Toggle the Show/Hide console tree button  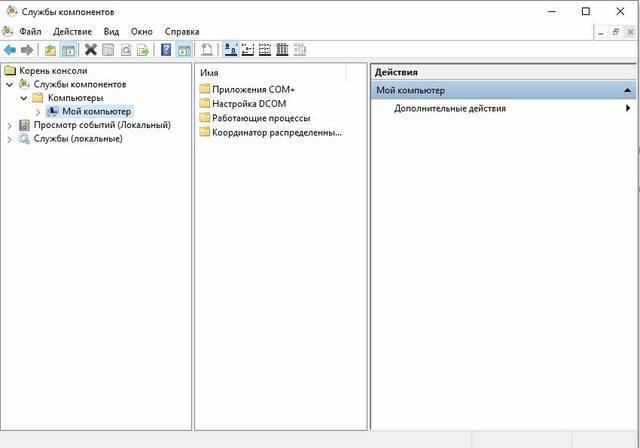click(68, 50)
